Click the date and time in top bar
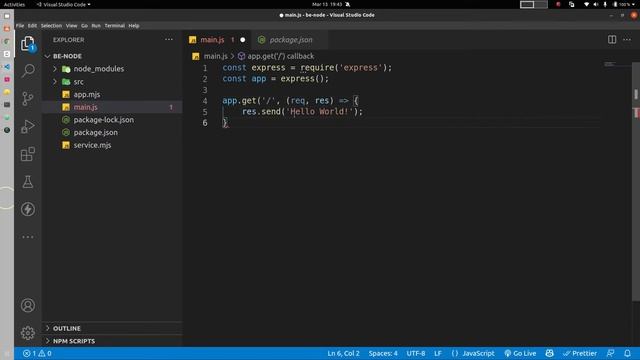The height and width of the screenshot is (360, 640). 327,4
